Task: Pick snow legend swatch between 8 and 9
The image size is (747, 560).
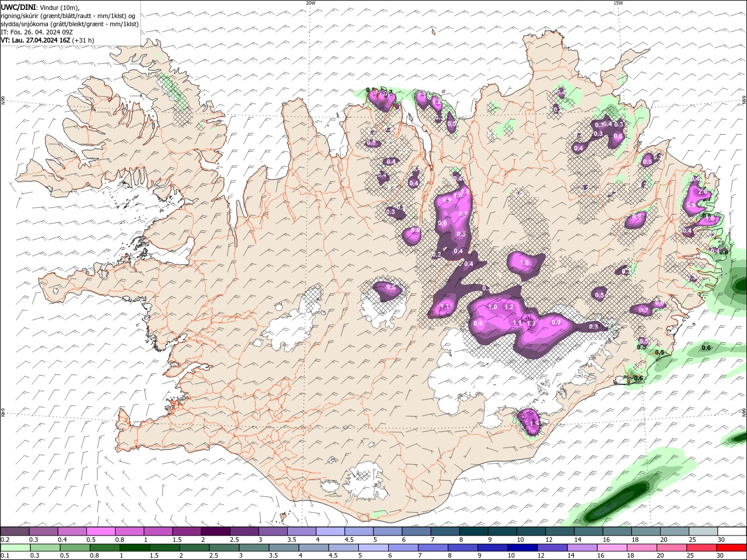Action: tap(474, 531)
